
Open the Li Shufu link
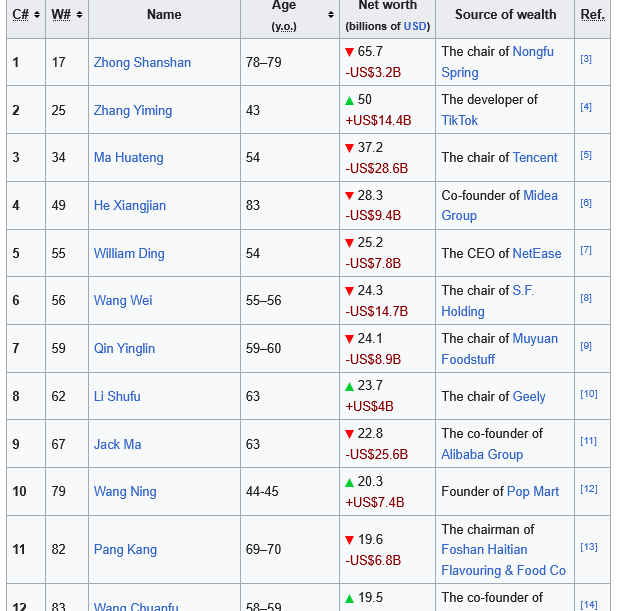117,397
